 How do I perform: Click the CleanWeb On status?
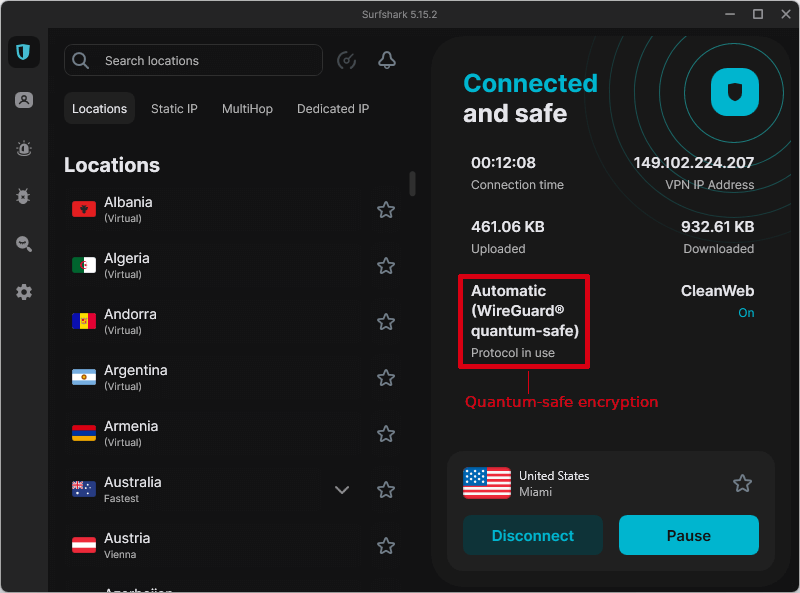point(746,313)
